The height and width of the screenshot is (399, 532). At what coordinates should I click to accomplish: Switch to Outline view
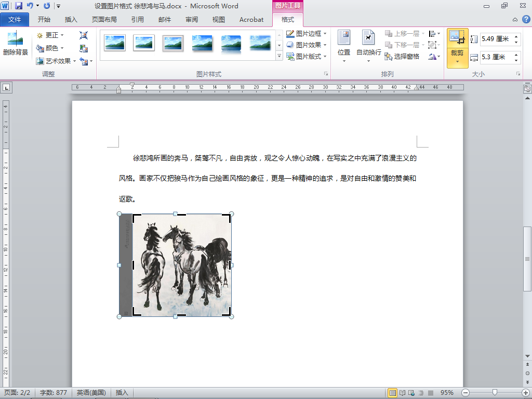[421, 393]
